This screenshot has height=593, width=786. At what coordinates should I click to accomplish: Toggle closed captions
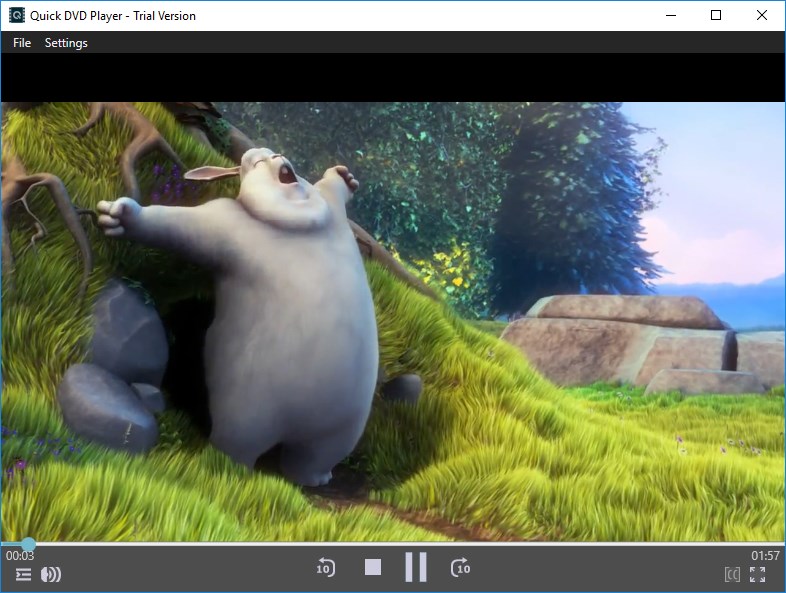point(732,574)
